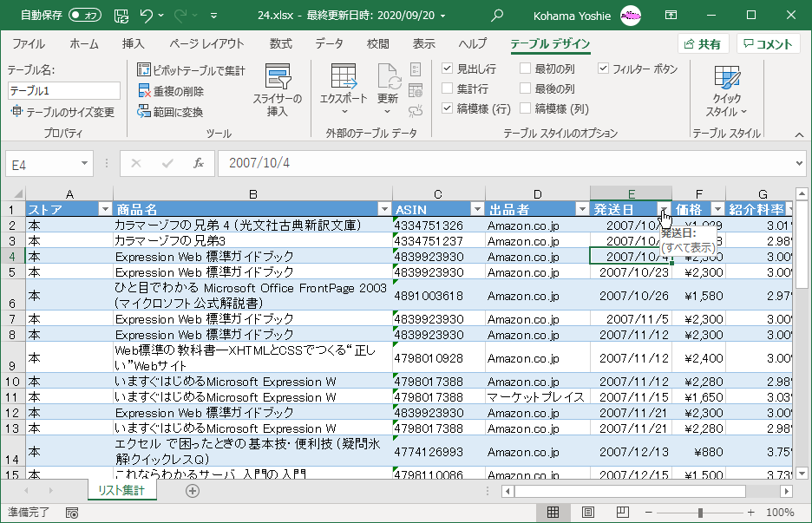Open 挿入 tab
The height and width of the screenshot is (523, 812).
tap(133, 44)
